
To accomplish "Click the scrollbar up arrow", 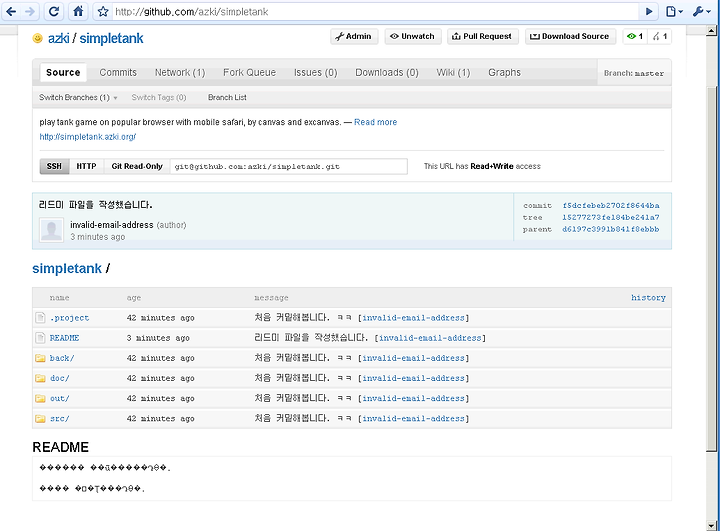I will click(711, 31).
